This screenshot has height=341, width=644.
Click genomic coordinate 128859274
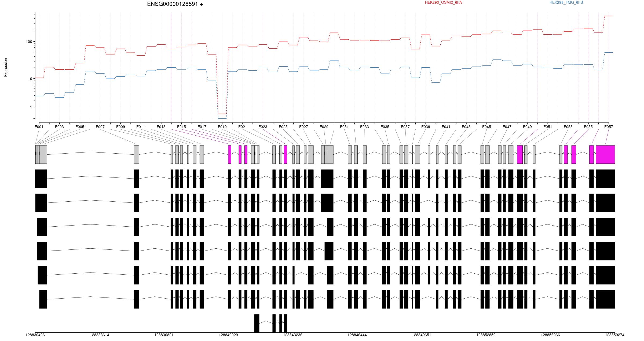[x=615, y=335]
